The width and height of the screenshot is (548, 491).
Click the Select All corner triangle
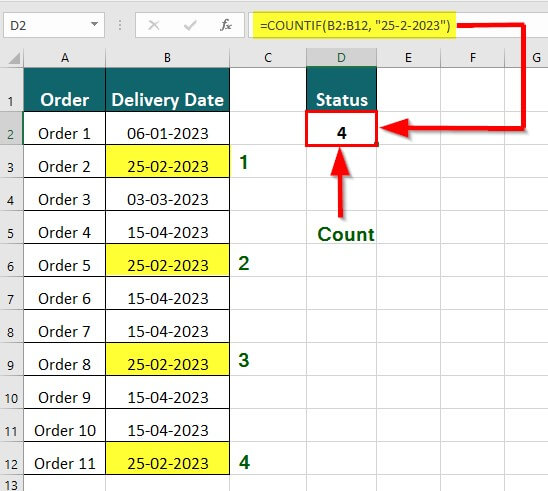point(14,58)
